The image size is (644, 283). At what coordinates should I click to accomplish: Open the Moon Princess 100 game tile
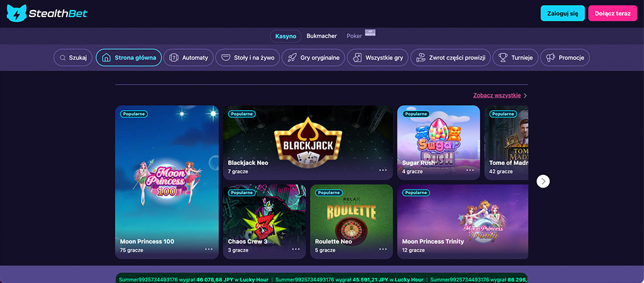click(x=167, y=182)
